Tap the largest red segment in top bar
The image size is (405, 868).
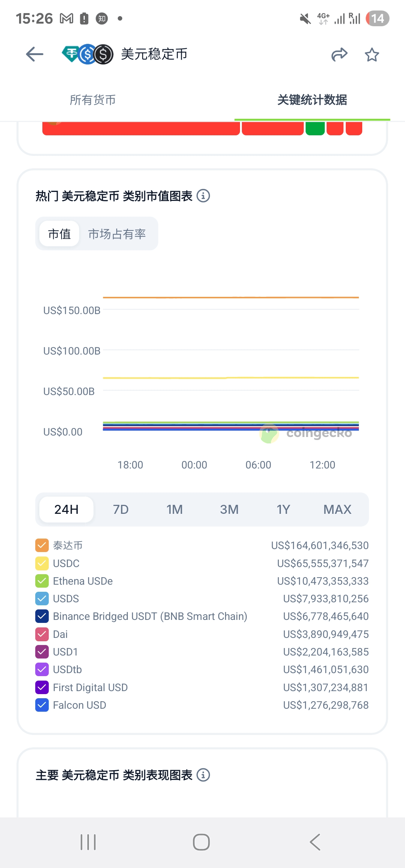click(141, 128)
